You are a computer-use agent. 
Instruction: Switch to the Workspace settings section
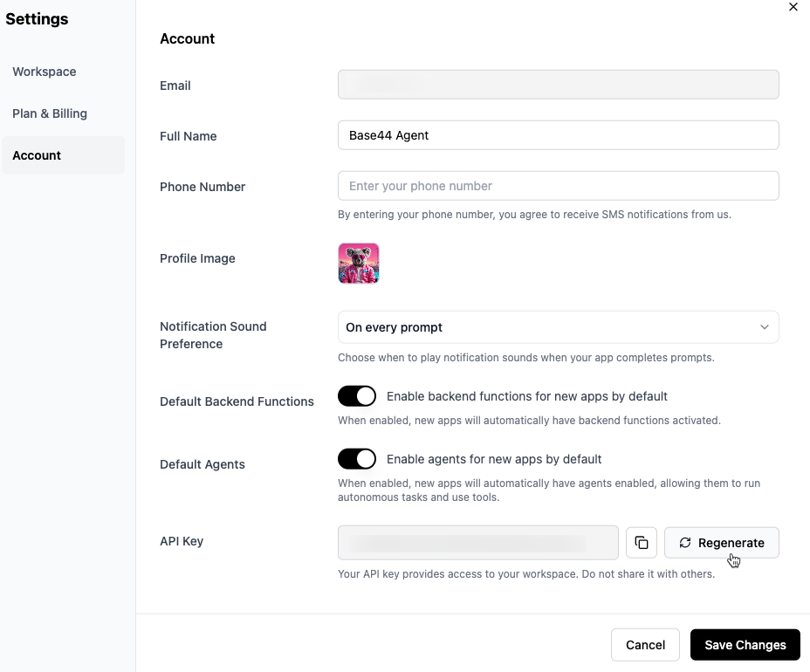click(x=44, y=72)
